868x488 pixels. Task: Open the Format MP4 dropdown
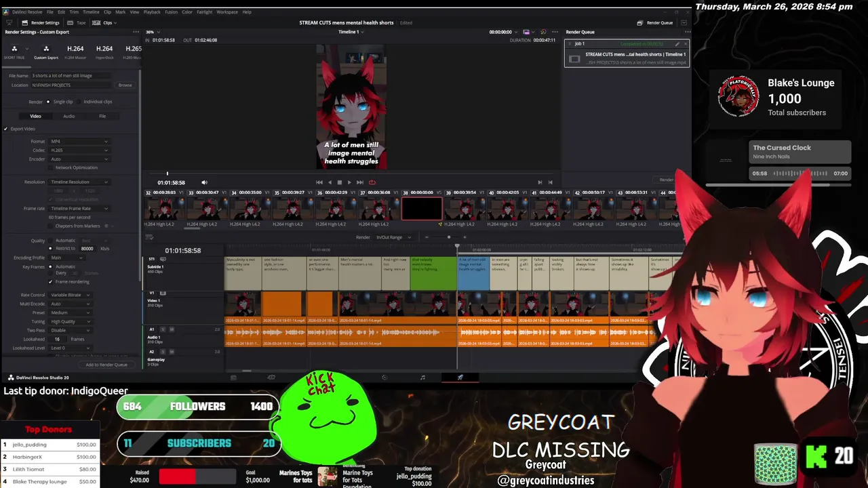79,141
